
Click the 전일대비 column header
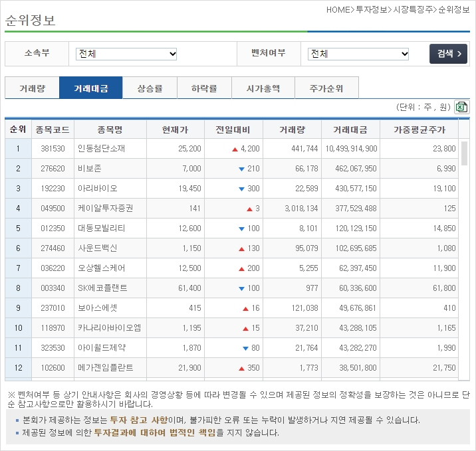233,130
